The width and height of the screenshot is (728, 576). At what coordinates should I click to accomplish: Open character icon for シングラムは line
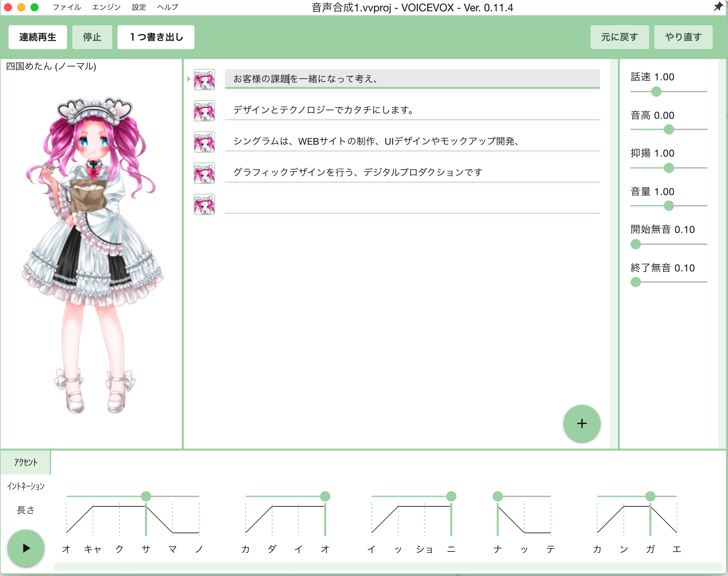[204, 142]
